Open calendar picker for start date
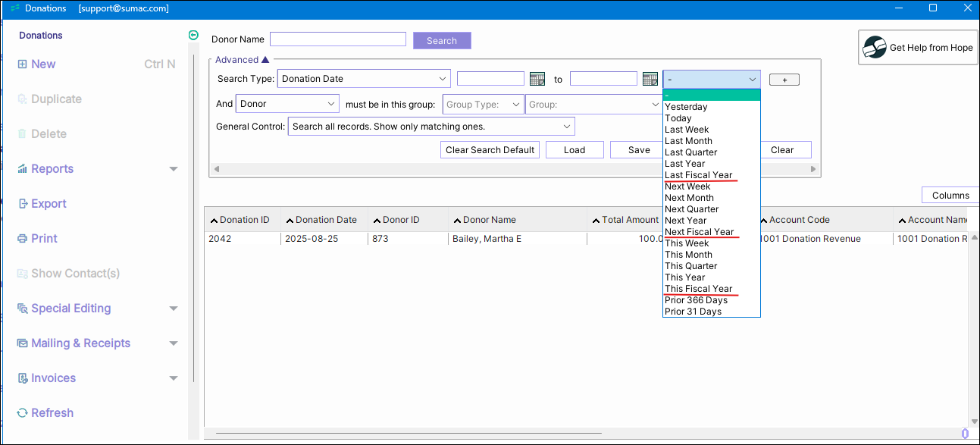 point(537,79)
